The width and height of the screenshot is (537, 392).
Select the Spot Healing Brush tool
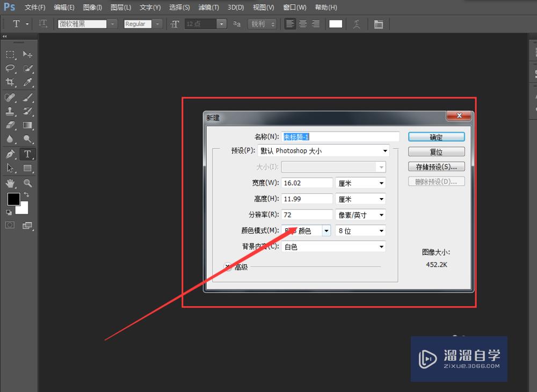click(10, 98)
